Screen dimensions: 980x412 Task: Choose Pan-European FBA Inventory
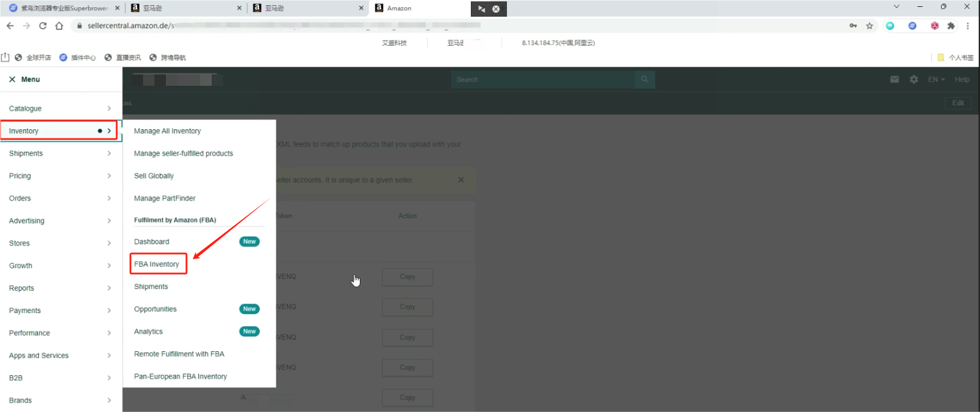[180, 377]
